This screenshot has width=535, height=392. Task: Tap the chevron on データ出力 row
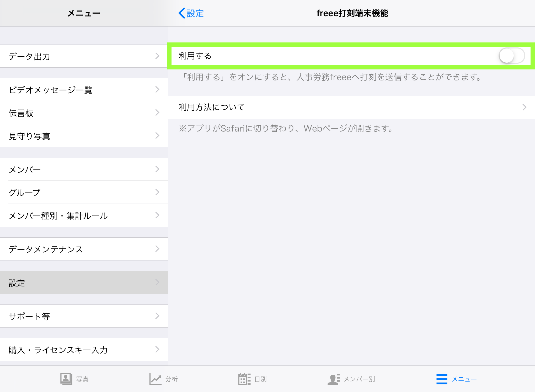coord(157,56)
